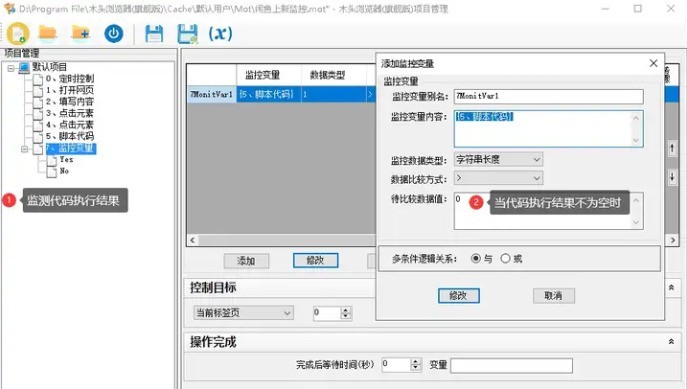Increase the 控制目标 index spinner
Screen dimensions: 687x389
coord(346,310)
